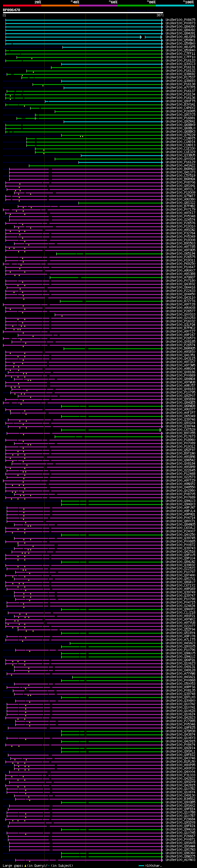
Task: Select hit label UniRef100_Q9XFT5
Action: tap(180, 101)
